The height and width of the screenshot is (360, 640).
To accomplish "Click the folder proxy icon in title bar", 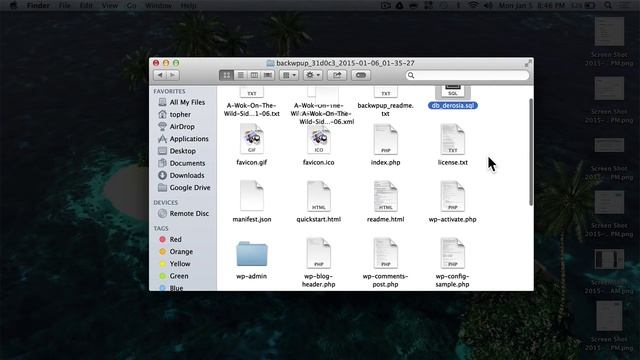I will click(270, 63).
